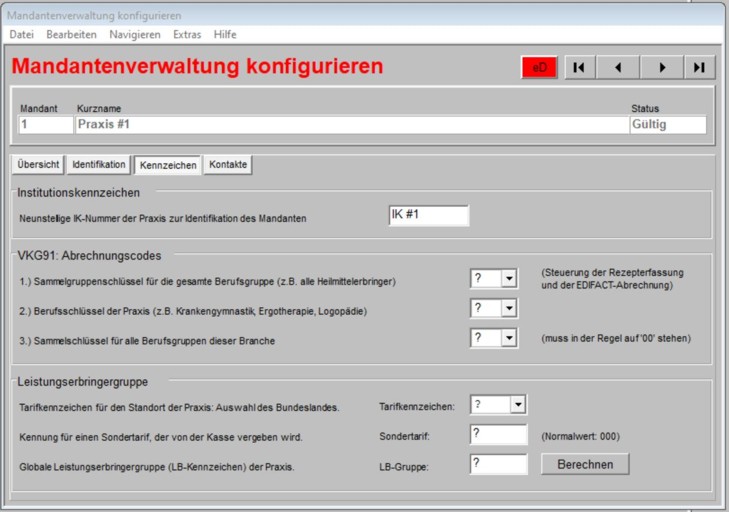Select the Kontakte tab
This screenshot has width=729, height=512.
point(228,164)
